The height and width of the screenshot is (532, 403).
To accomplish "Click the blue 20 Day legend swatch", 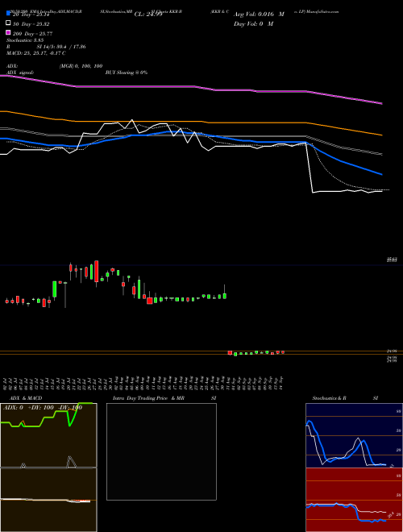I will point(9,13).
